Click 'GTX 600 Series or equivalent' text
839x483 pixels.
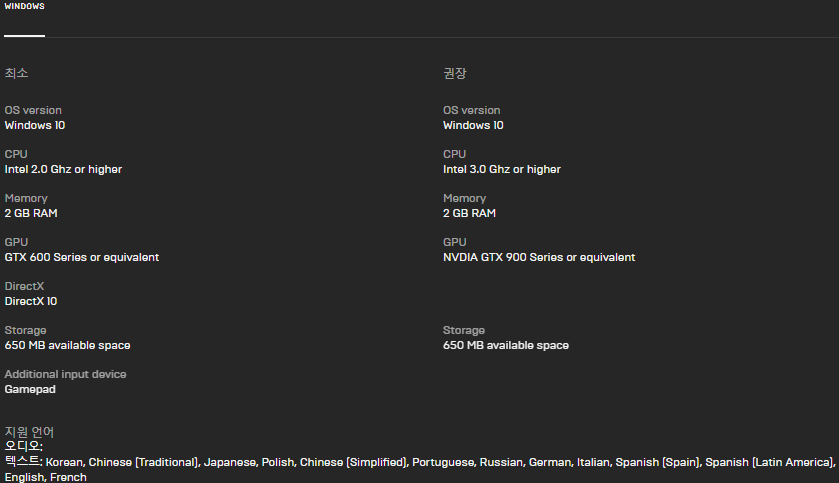[x=82, y=257]
